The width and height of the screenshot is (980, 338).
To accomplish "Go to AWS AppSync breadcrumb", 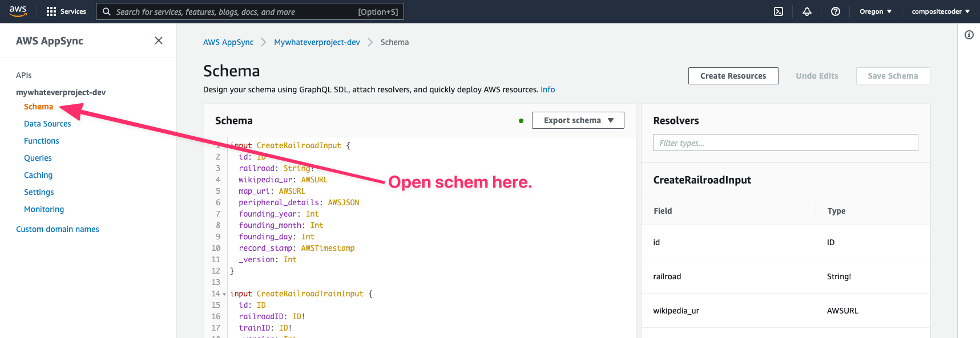I will pos(228,42).
